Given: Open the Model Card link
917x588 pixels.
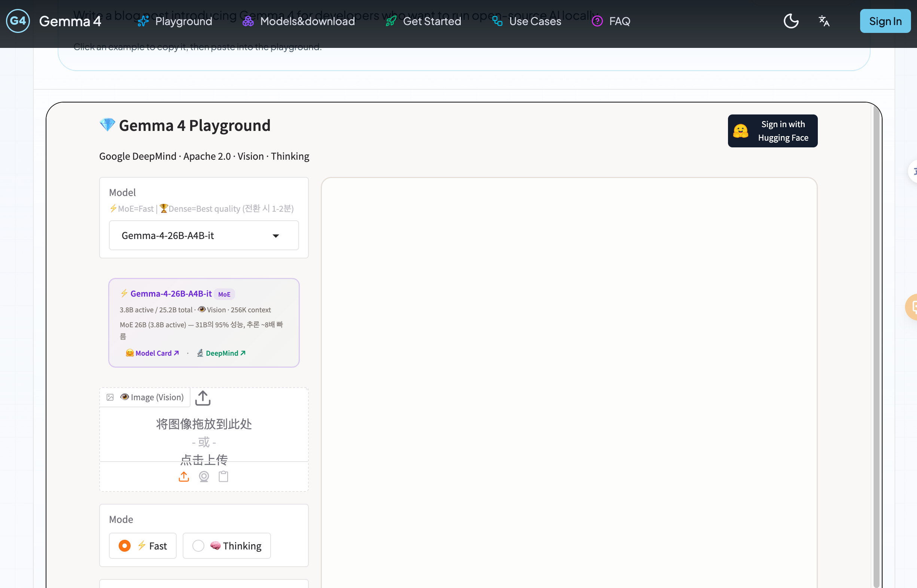Looking at the screenshot, I should tap(153, 353).
